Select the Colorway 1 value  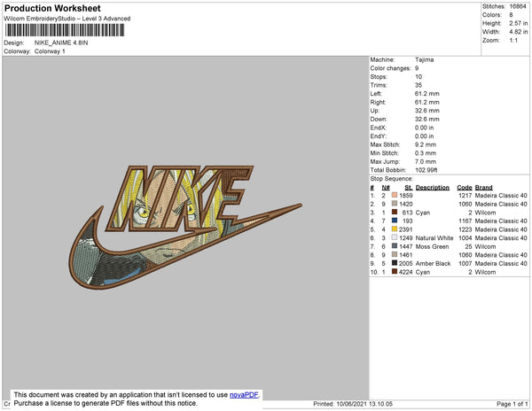(x=50, y=51)
